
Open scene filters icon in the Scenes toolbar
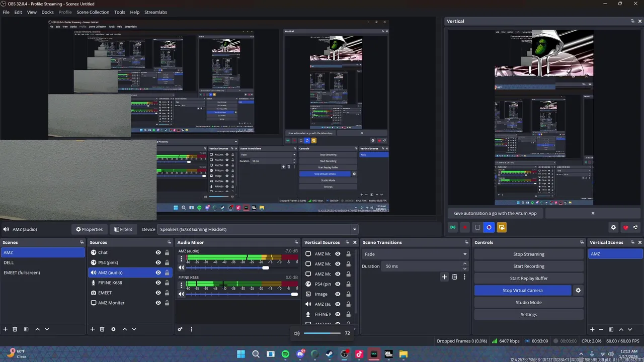pos(26,329)
